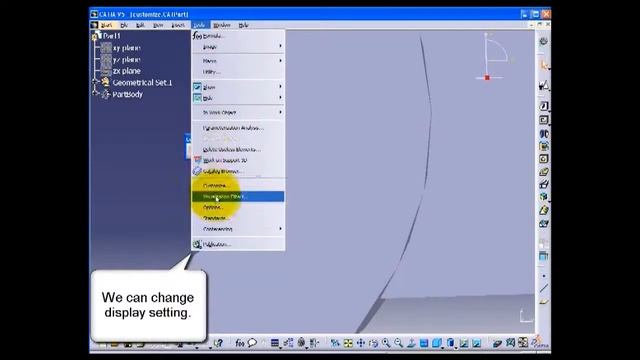
Task: Open the Formula f(x) toolbar icon
Action: (240, 343)
